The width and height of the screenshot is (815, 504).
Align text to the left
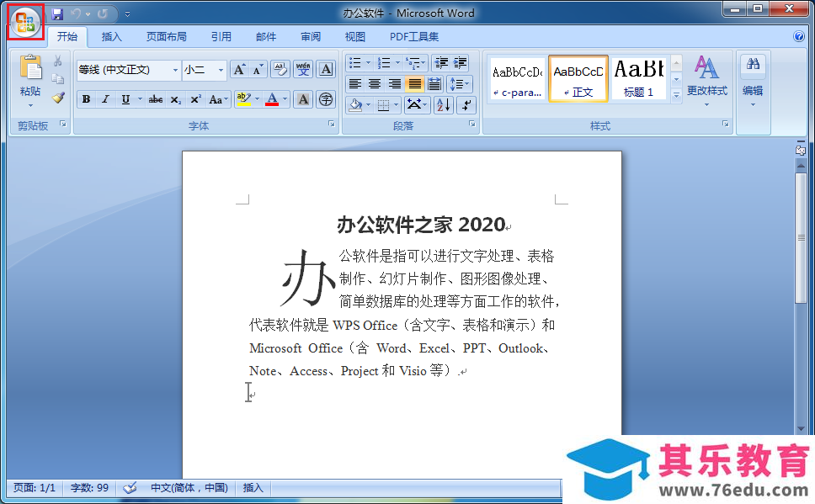tap(355, 83)
